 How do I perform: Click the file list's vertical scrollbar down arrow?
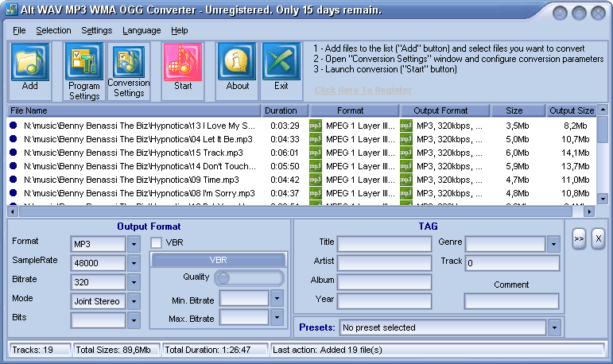603,199
